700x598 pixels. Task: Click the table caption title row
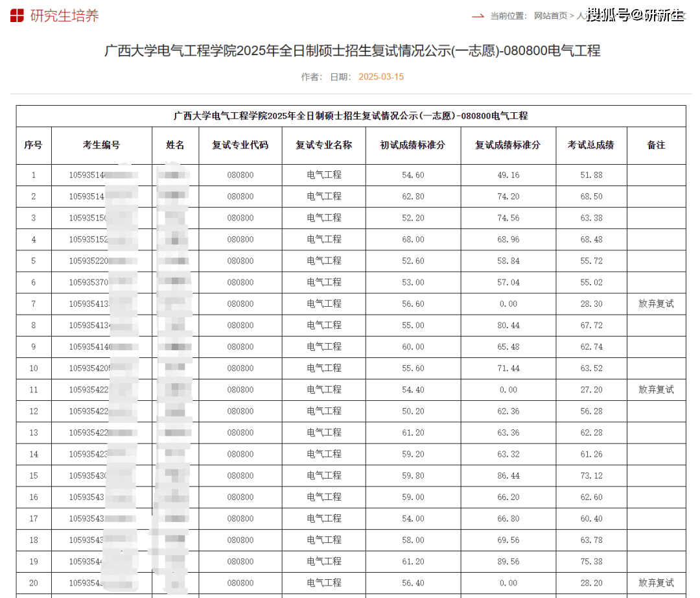[351, 116]
